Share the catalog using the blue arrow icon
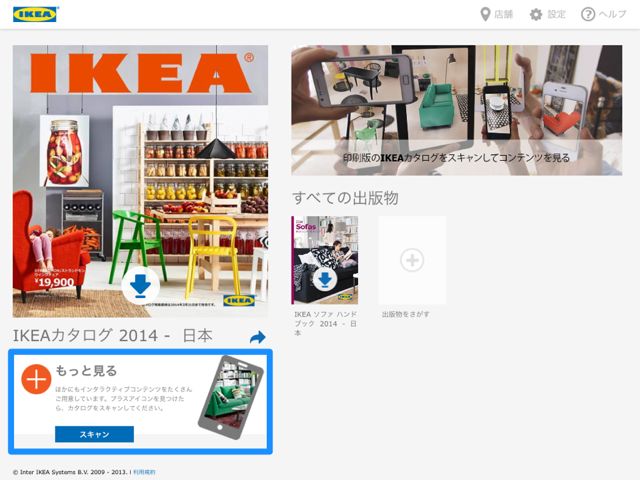Image resolution: width=640 pixels, height=480 pixels. [258, 337]
